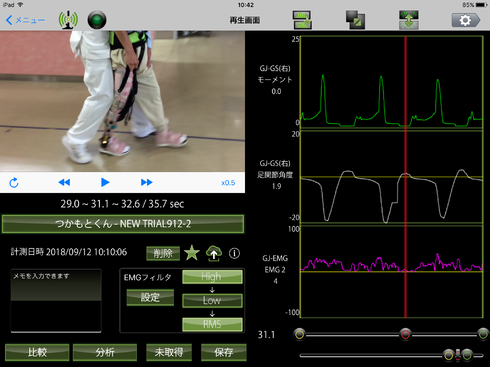
Task: Tap the waveform vertical scale icon
Action: (x=409, y=20)
